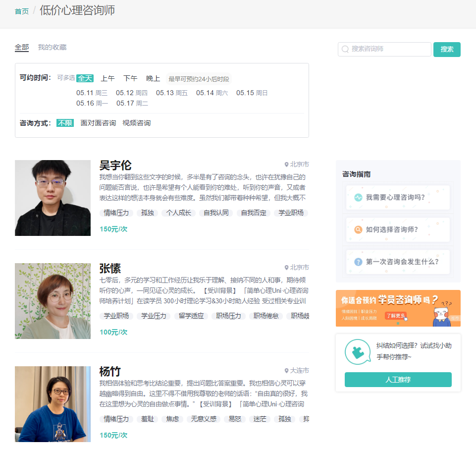Open the 学员咨询师 orange banner

click(x=398, y=308)
